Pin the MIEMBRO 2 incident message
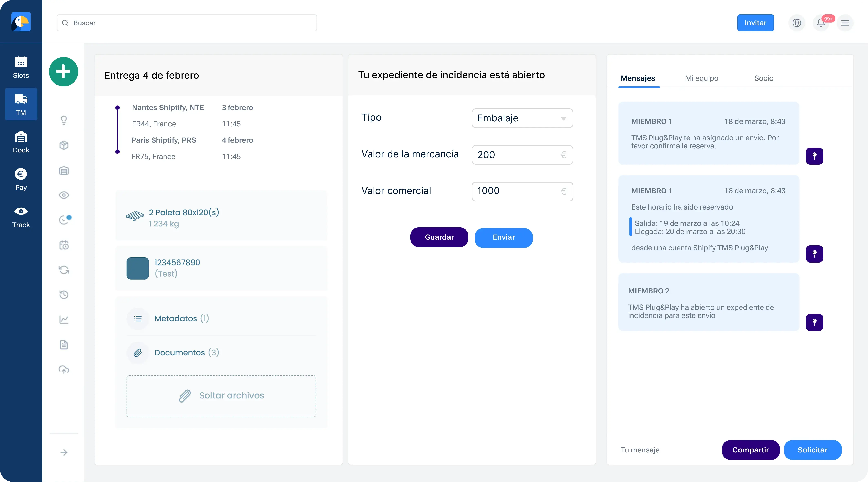The image size is (868, 482). click(814, 322)
